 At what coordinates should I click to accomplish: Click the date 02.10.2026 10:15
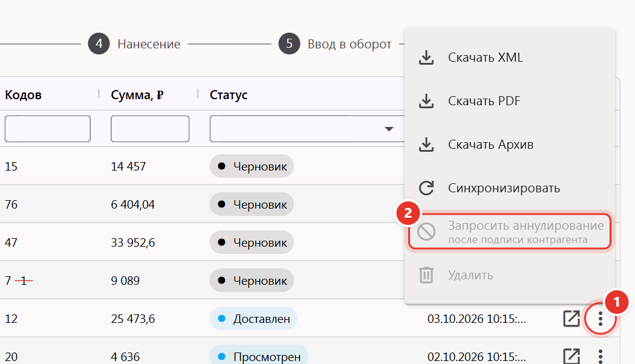click(x=477, y=357)
